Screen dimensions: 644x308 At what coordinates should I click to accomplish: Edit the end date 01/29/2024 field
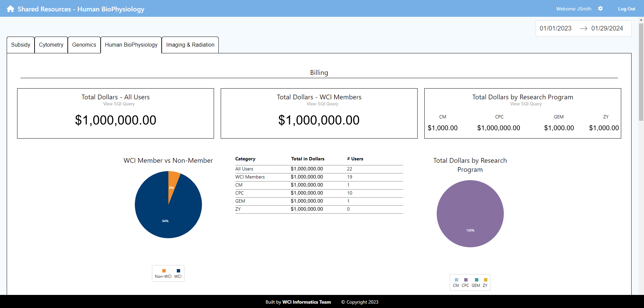tap(607, 29)
